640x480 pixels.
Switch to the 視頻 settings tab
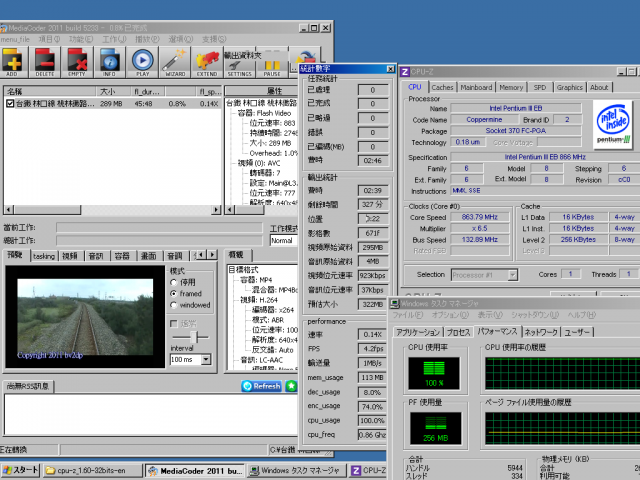coord(70,256)
